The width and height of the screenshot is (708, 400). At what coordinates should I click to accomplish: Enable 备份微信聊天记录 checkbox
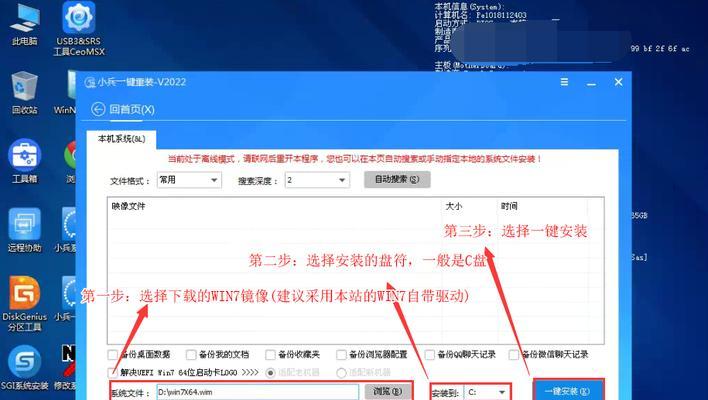pos(514,354)
